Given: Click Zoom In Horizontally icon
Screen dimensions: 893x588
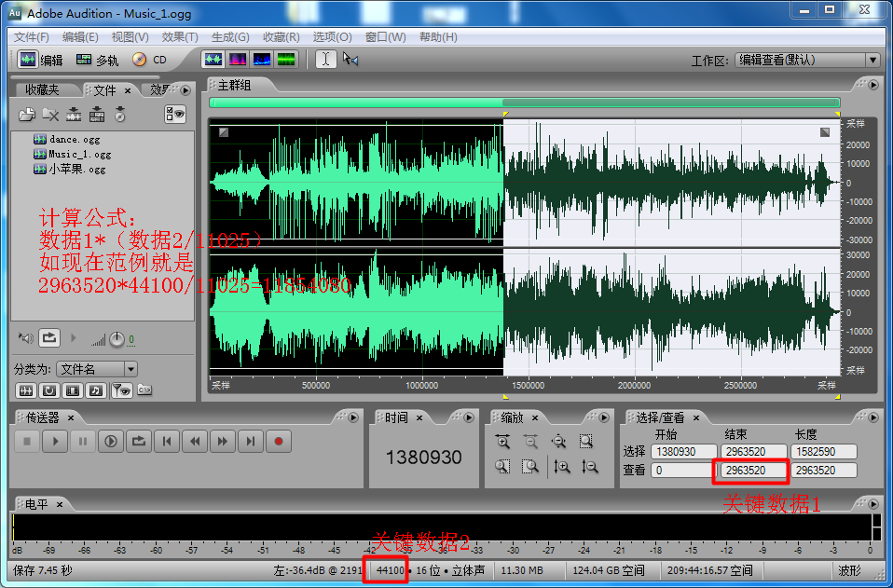Looking at the screenshot, I should [502, 441].
